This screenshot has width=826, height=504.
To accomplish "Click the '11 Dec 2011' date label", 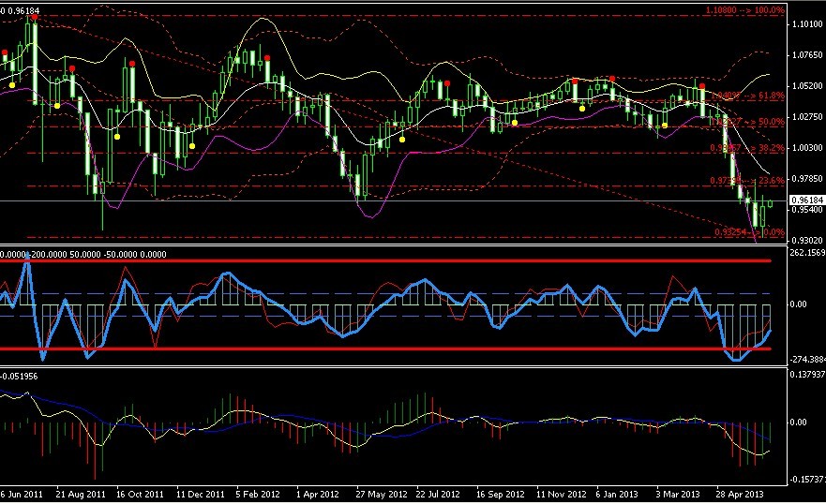I will pos(201,494).
